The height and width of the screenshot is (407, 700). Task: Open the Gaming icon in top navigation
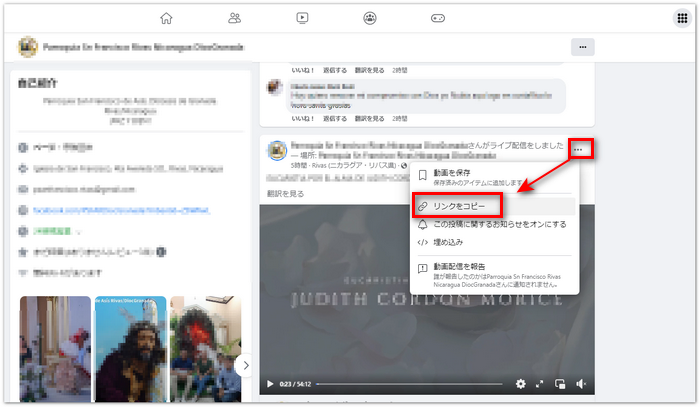pyautogui.click(x=437, y=18)
